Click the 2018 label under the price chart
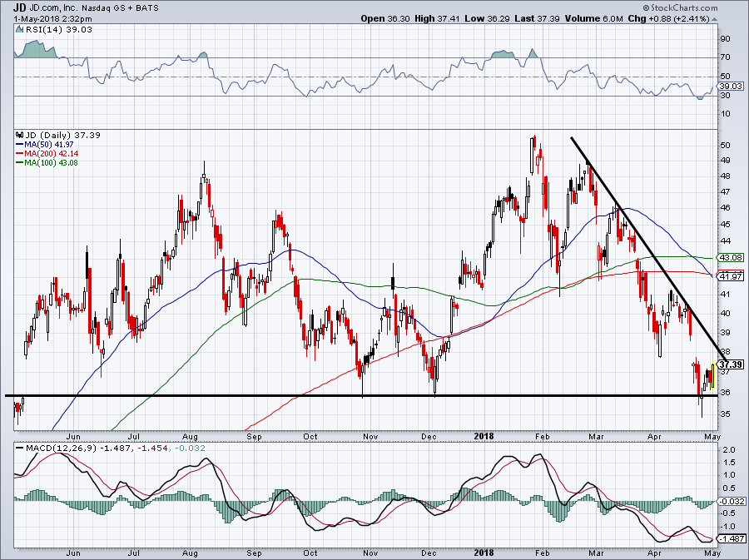749x560 pixels. [484, 436]
